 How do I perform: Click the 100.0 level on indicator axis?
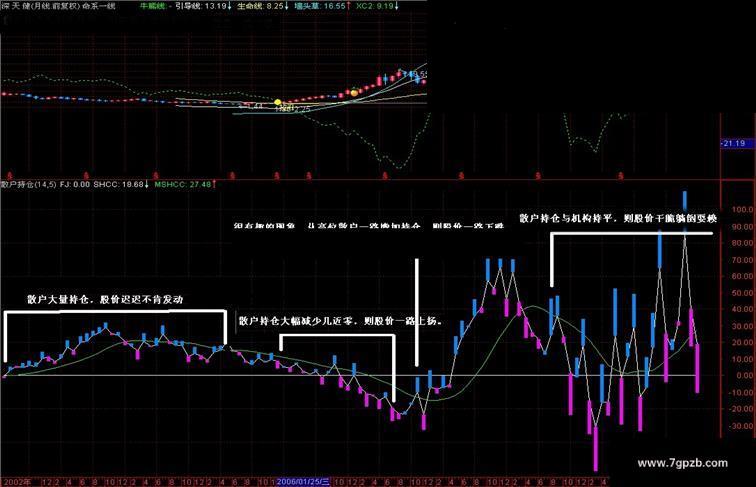click(x=742, y=209)
